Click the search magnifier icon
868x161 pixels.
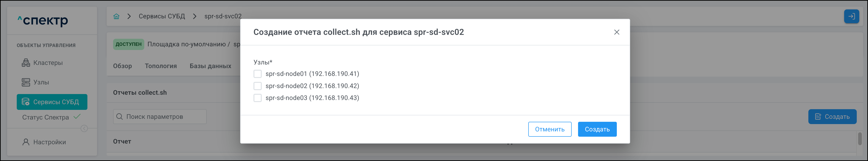coord(119,117)
